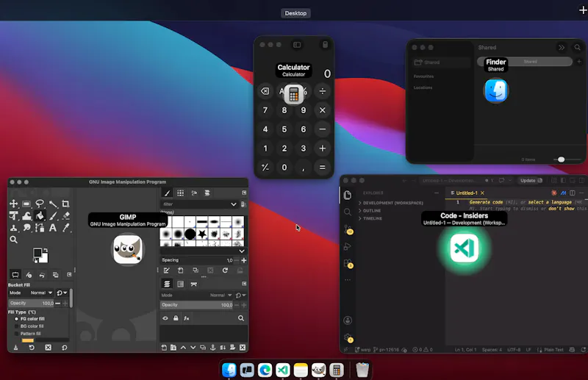Click the refresh brushes icon in GIMP
588x380 pixels.
(225, 270)
